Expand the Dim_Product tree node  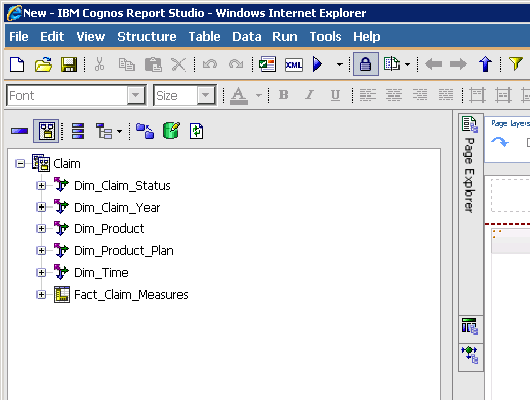click(41, 229)
